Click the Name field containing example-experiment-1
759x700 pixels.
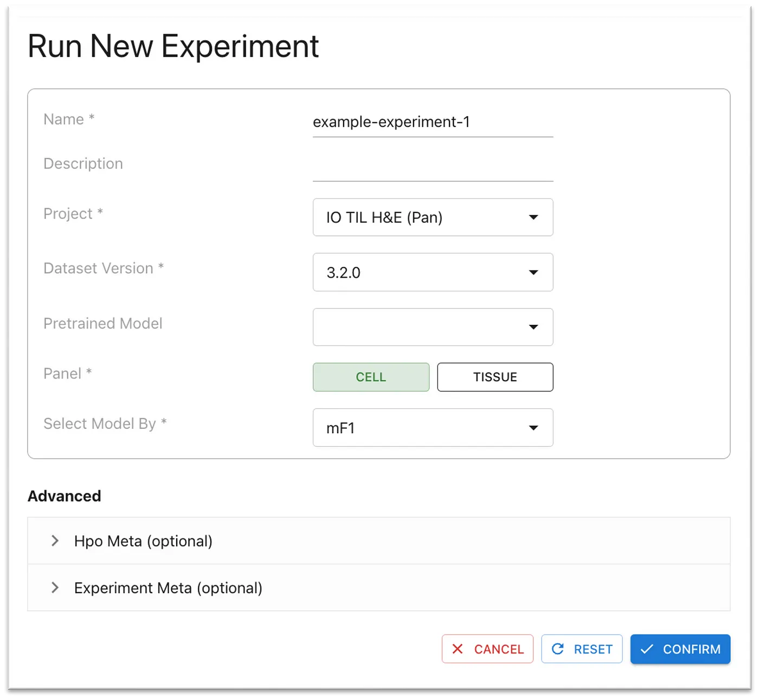pyautogui.click(x=432, y=123)
